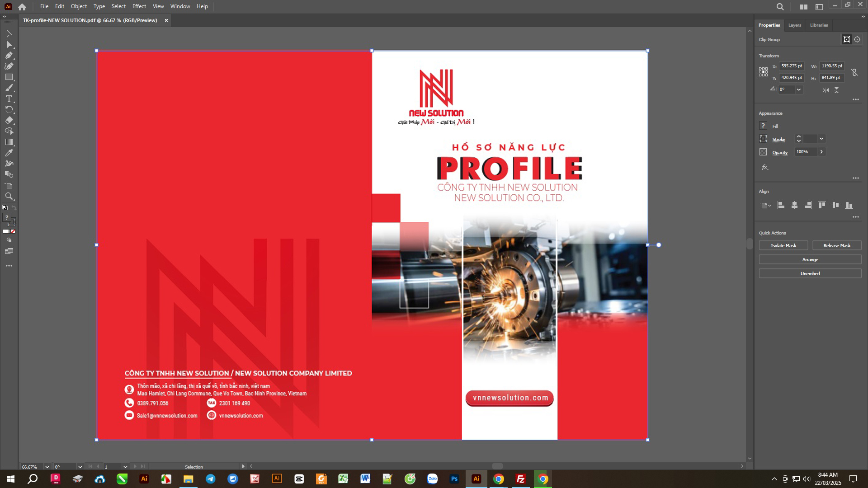This screenshot has height=488, width=868.
Task: Click the Release Mask button
Action: [x=837, y=246]
